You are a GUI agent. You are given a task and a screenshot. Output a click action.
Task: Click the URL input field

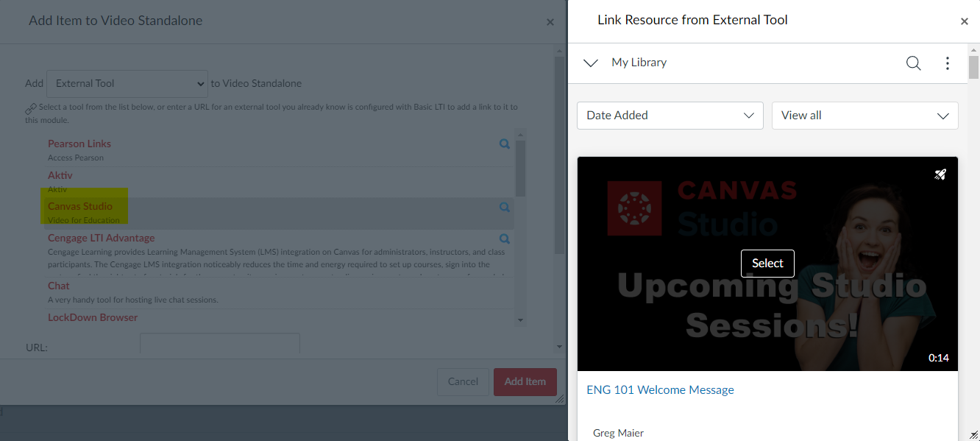coord(220,344)
